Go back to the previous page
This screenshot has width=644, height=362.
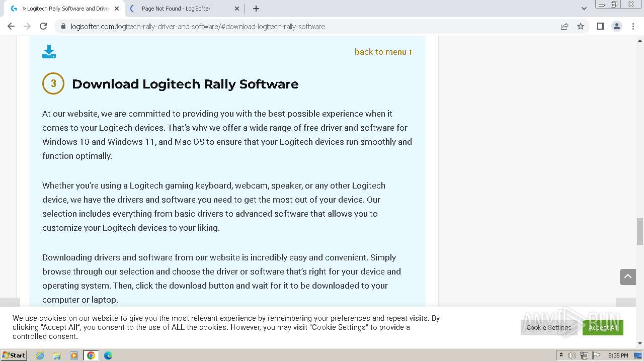click(x=11, y=26)
